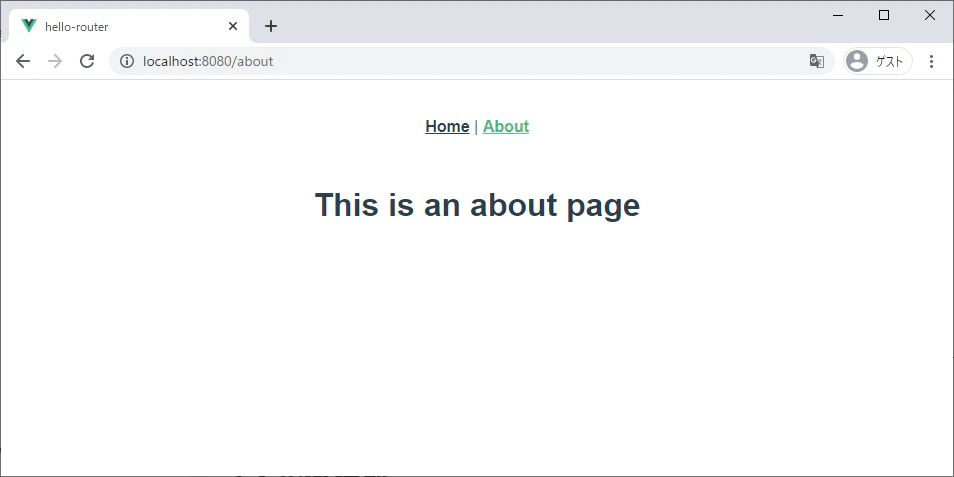Viewport: 954px width, 477px height.
Task: Open a new tab with the plus button
Action: (271, 26)
